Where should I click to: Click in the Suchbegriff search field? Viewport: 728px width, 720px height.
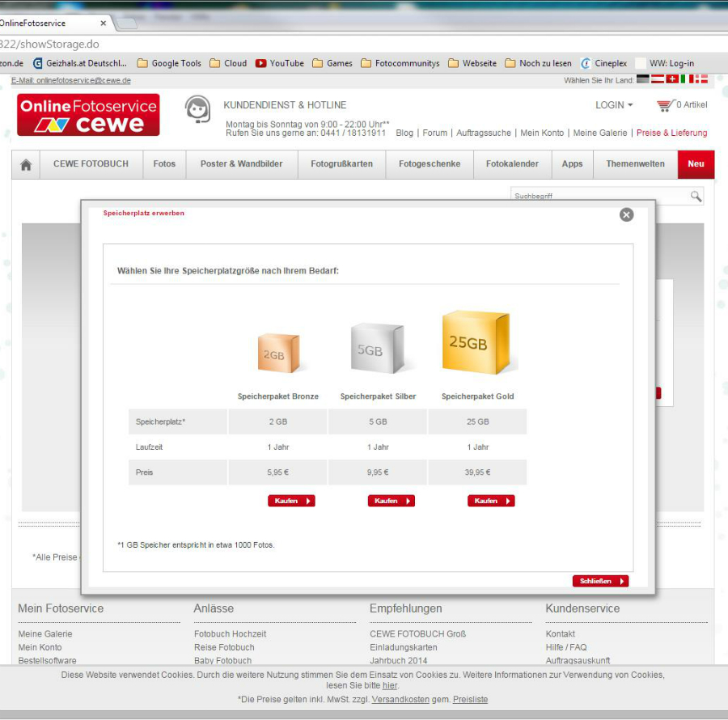[599, 196]
